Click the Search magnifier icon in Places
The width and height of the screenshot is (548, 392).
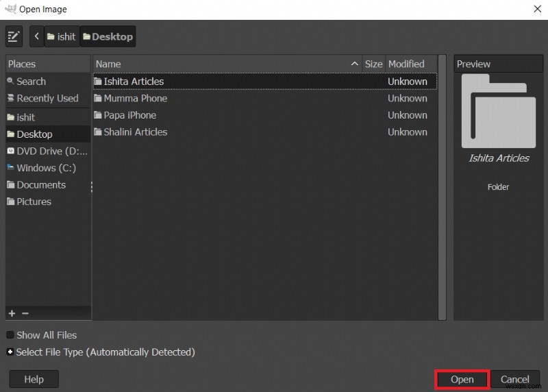coord(10,81)
